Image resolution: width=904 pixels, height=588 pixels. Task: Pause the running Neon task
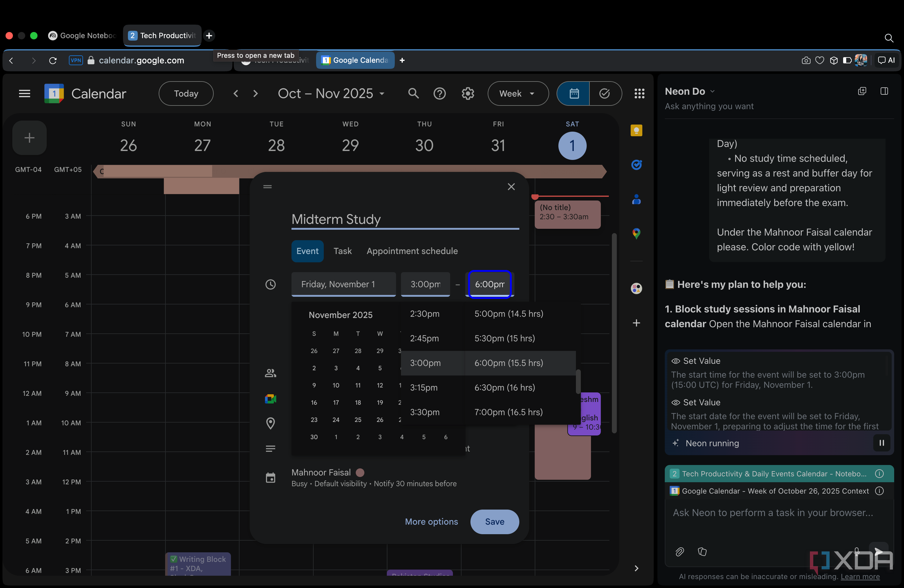(882, 443)
